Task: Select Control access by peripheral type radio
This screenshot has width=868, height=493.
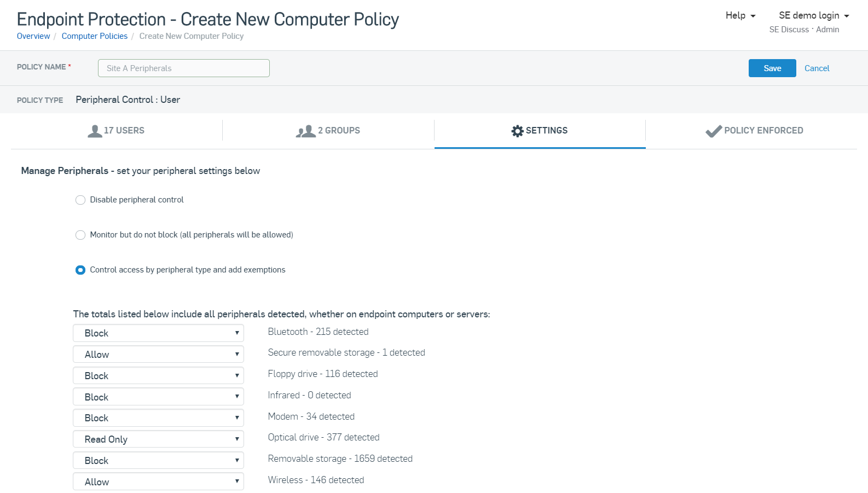Action: [80, 270]
